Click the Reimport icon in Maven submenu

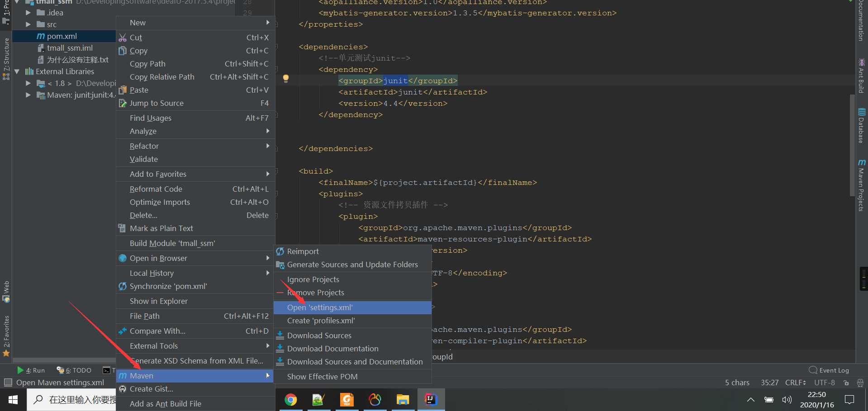point(280,251)
